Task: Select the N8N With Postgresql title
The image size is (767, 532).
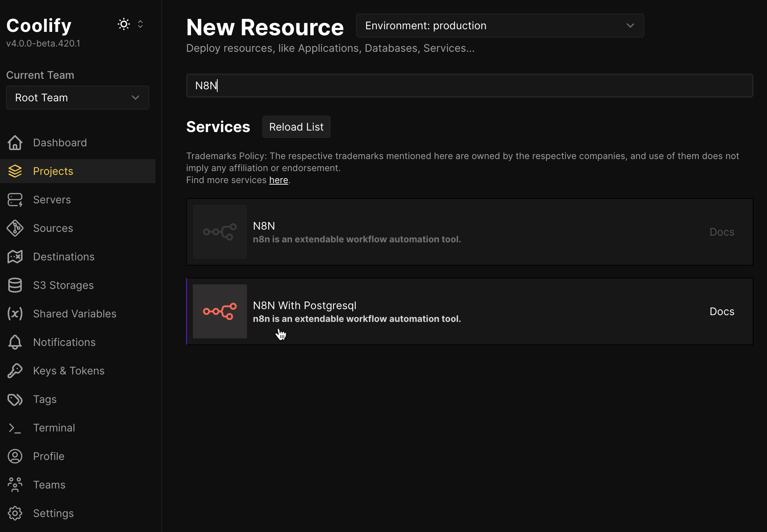Action: pyautogui.click(x=304, y=305)
